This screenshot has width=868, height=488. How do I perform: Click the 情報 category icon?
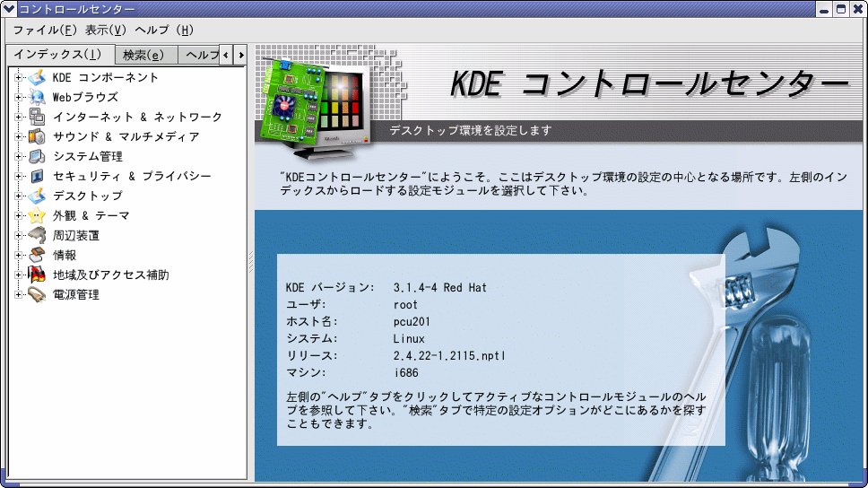(x=37, y=256)
